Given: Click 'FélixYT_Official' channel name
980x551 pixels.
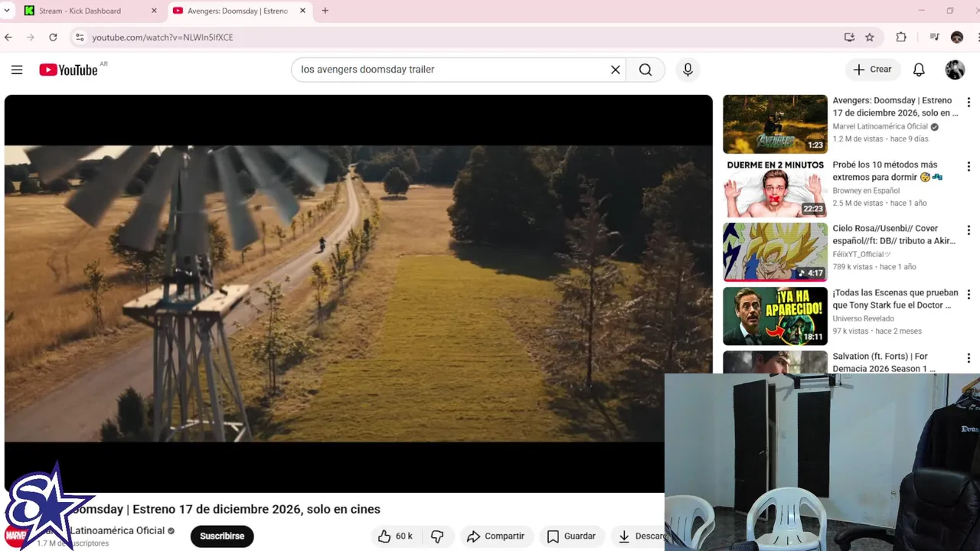Looking at the screenshot, I should pyautogui.click(x=862, y=254).
